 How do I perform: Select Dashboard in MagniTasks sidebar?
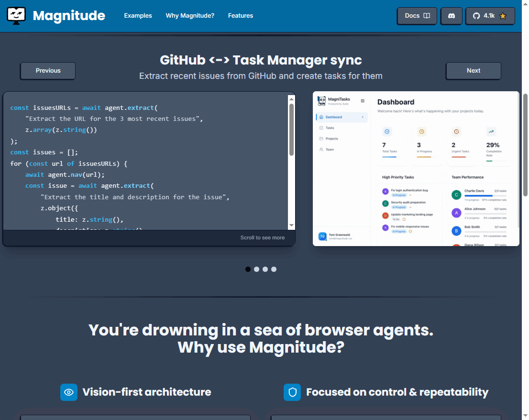pos(342,117)
